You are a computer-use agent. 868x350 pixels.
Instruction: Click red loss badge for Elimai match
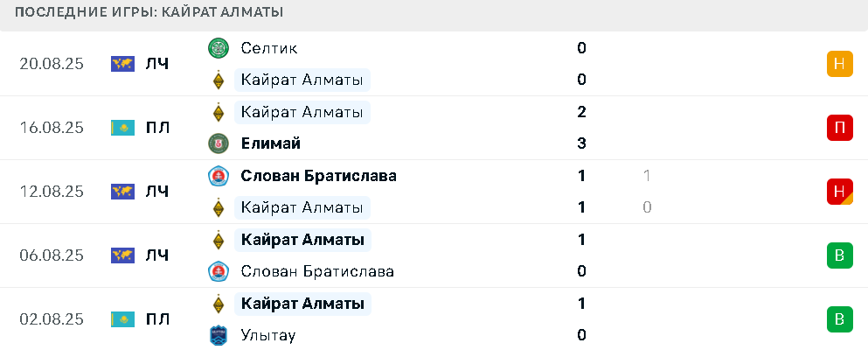tap(840, 128)
